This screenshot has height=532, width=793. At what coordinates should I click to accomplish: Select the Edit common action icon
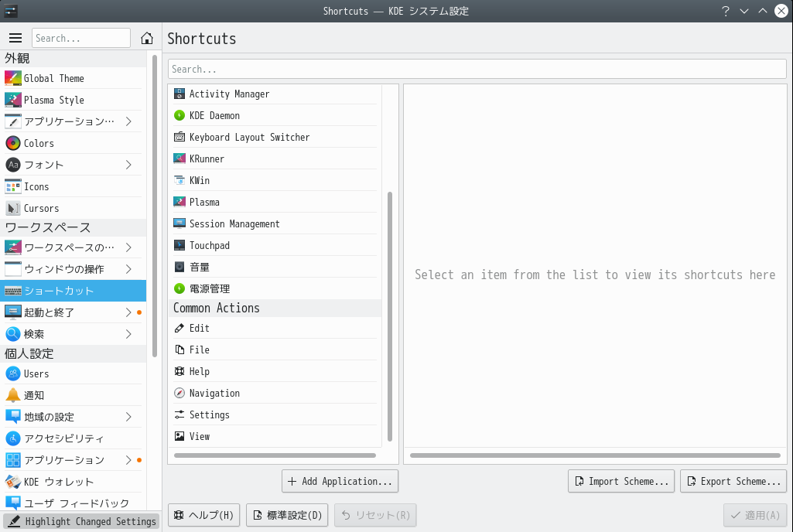click(x=179, y=328)
